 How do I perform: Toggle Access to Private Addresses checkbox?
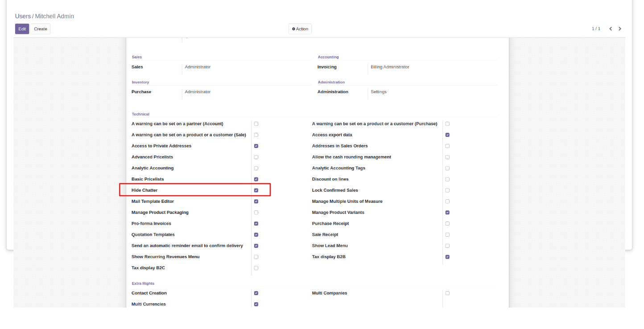pyautogui.click(x=256, y=146)
